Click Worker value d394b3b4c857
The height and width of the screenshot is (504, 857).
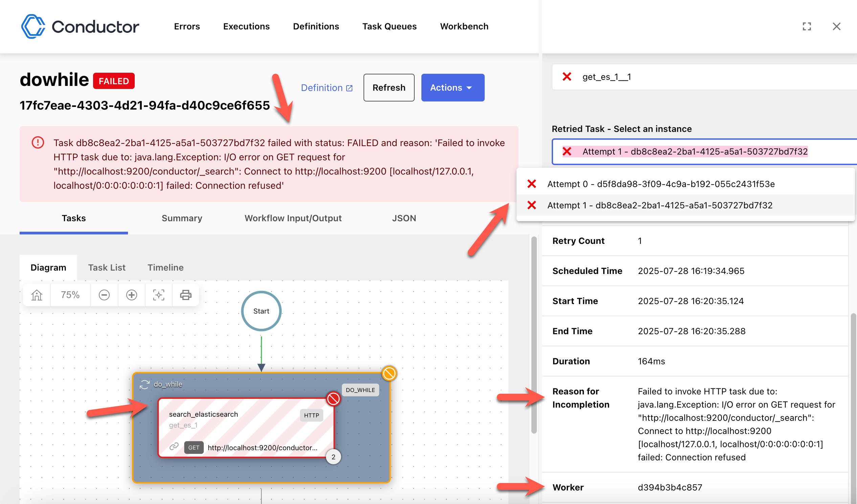tap(670, 487)
